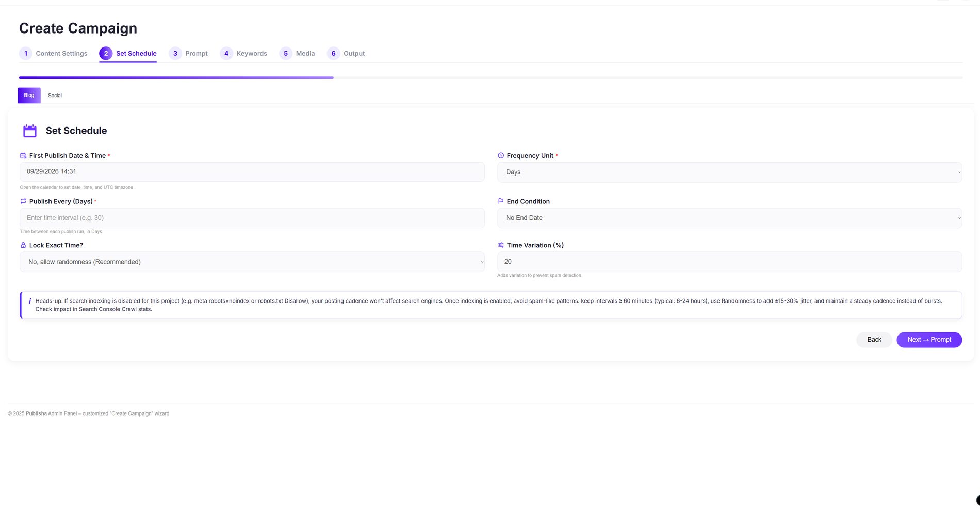Click the 'Time between each publish run, in Days.' hint
Screen dimensions: 980x509
[61, 232]
